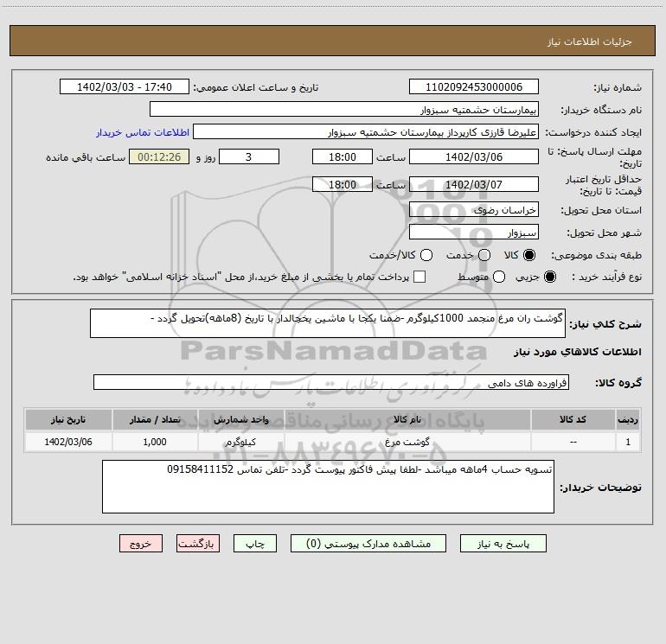The height and width of the screenshot is (644, 666).
Task: Select the جزیی purchase type radio
Action: click(x=550, y=277)
